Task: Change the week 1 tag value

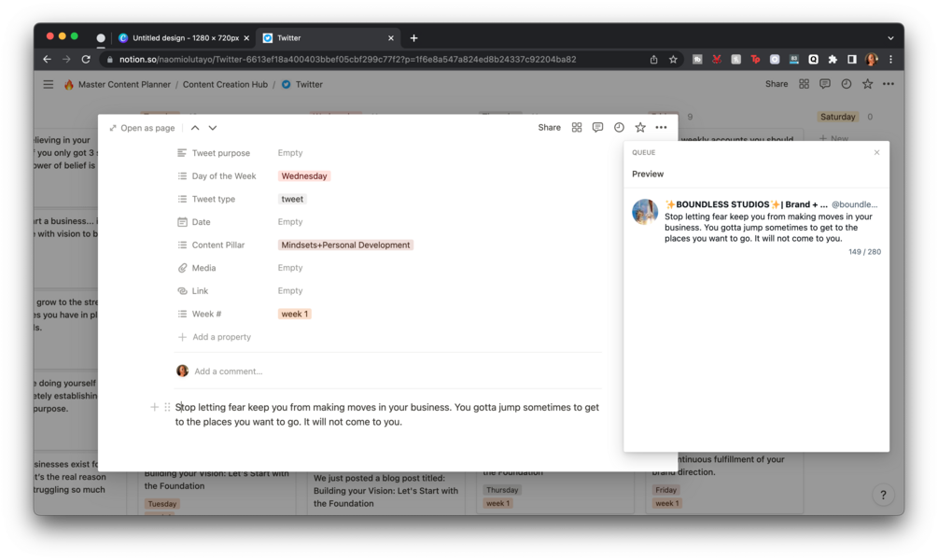Action: (x=294, y=315)
